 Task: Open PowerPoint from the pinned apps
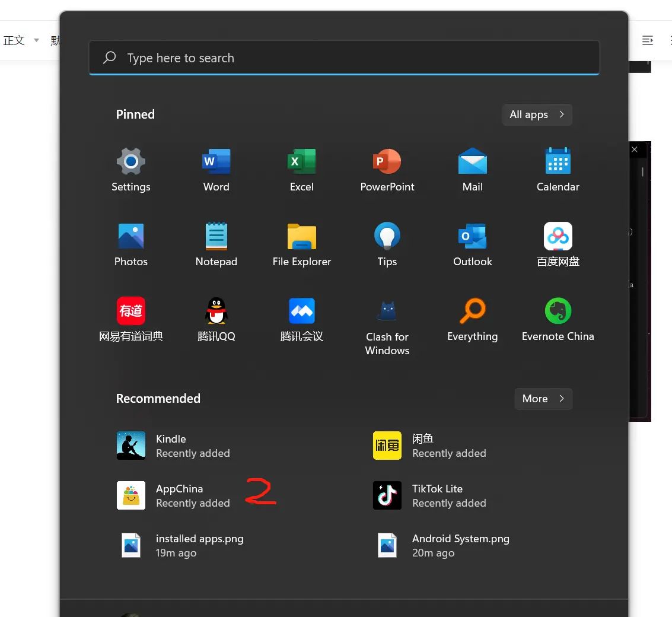click(x=387, y=170)
